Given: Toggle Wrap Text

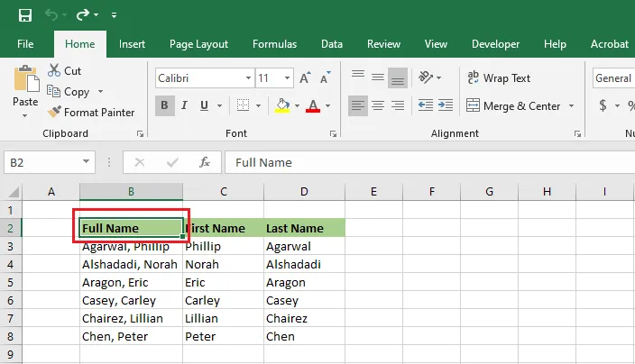Looking at the screenshot, I should 499,77.
